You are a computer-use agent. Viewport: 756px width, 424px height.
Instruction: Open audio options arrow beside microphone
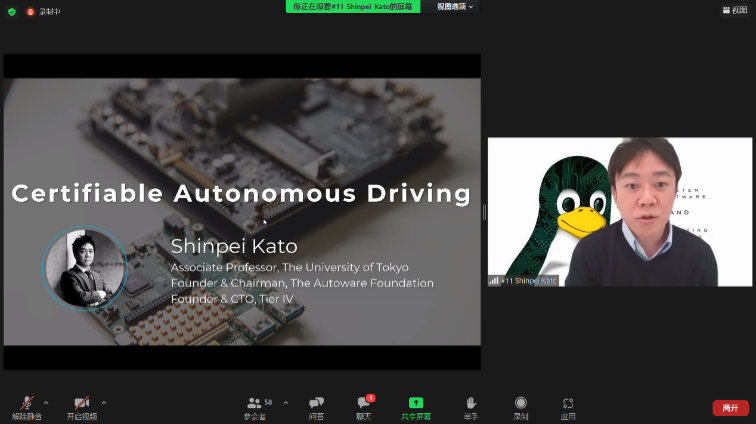(x=46, y=403)
